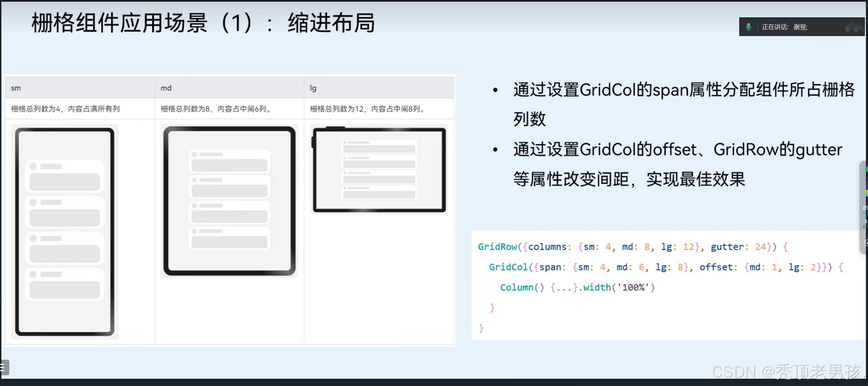Click the GridCol keyword in code block
The image size is (868, 386).
click(x=508, y=267)
